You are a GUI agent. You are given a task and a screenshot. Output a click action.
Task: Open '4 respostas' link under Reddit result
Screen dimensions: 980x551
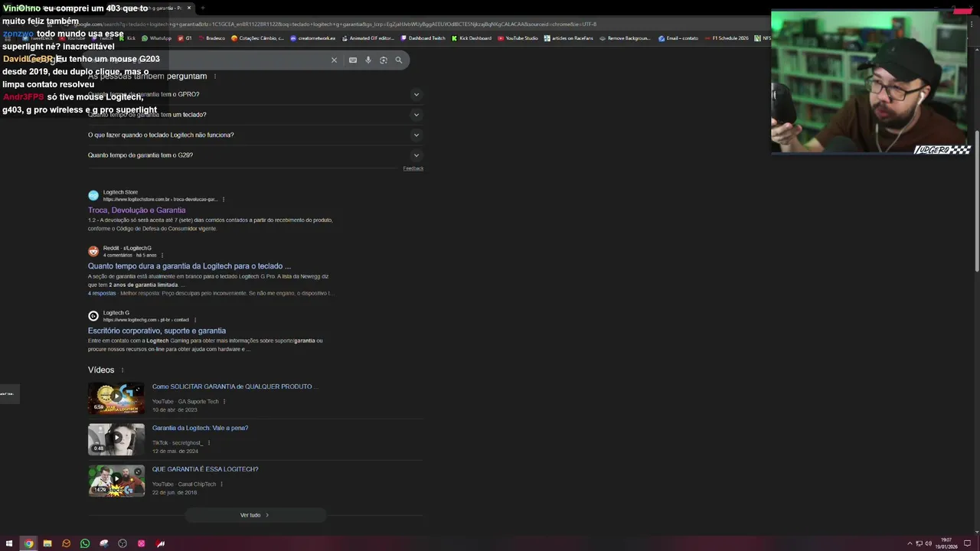tap(102, 293)
